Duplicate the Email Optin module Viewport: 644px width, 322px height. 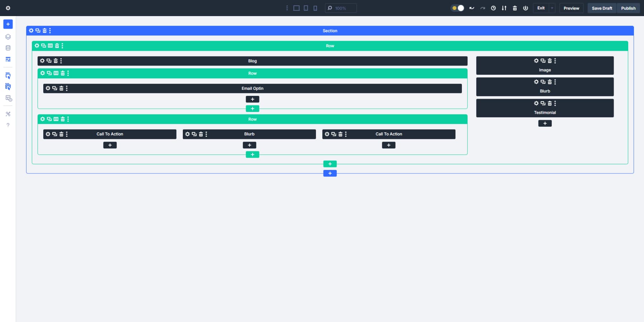click(54, 88)
